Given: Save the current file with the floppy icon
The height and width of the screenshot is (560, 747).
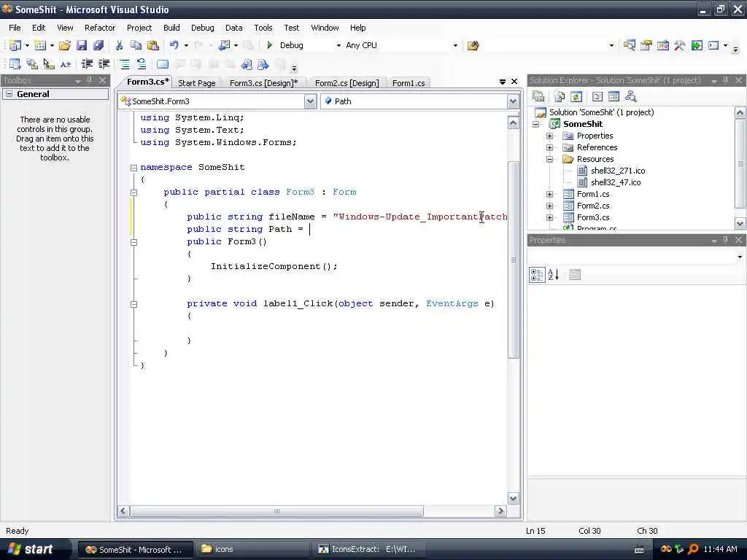Looking at the screenshot, I should pyautogui.click(x=82, y=45).
